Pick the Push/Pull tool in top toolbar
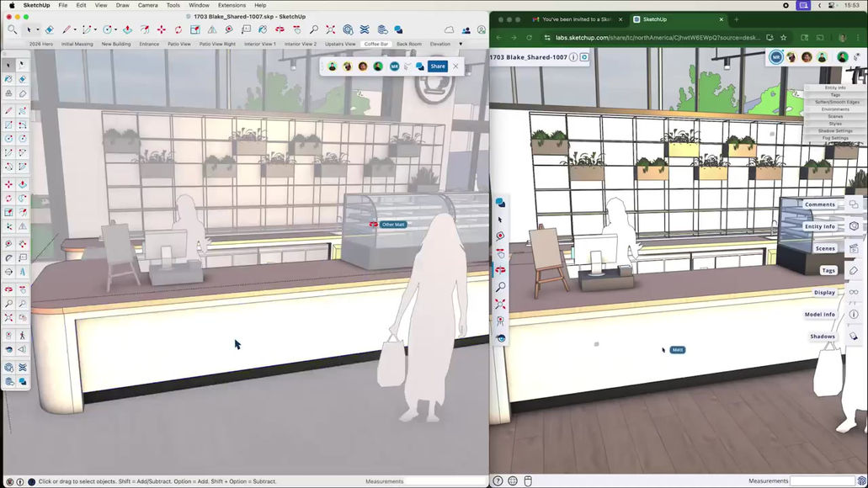The width and height of the screenshot is (868, 488). pyautogui.click(x=127, y=30)
